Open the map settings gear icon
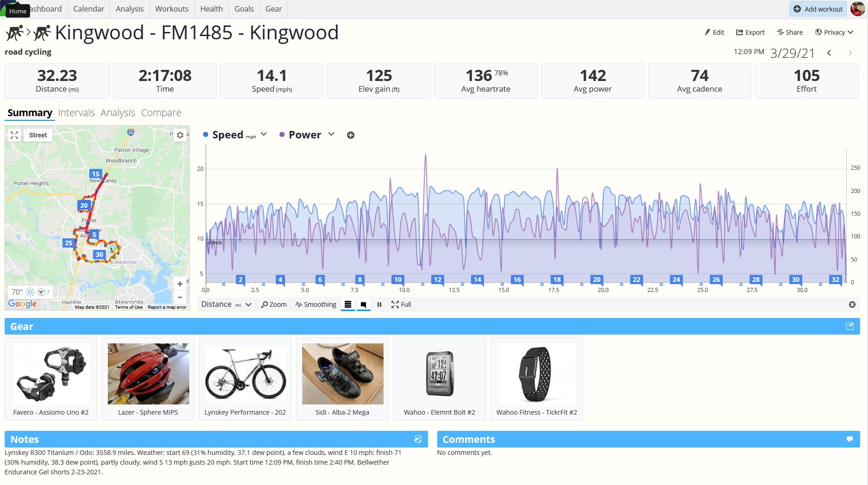868x485 pixels. 180,135
